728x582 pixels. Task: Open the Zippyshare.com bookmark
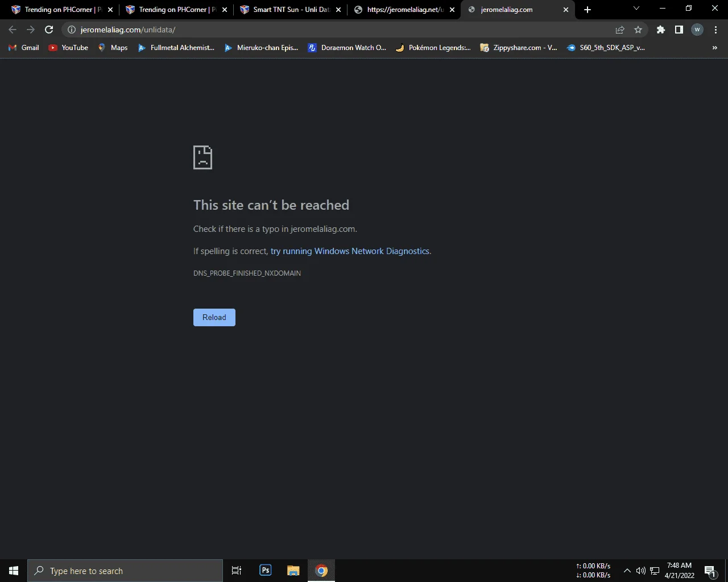[x=519, y=48]
